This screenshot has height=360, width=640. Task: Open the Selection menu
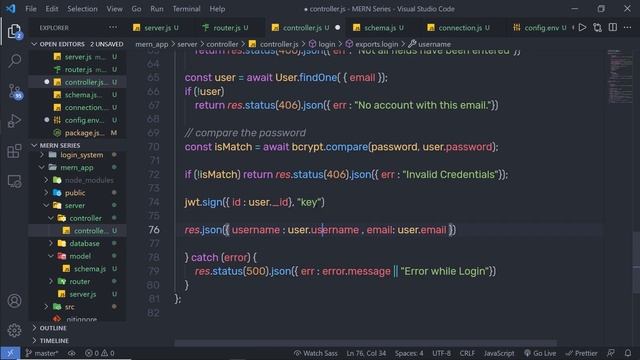point(82,9)
